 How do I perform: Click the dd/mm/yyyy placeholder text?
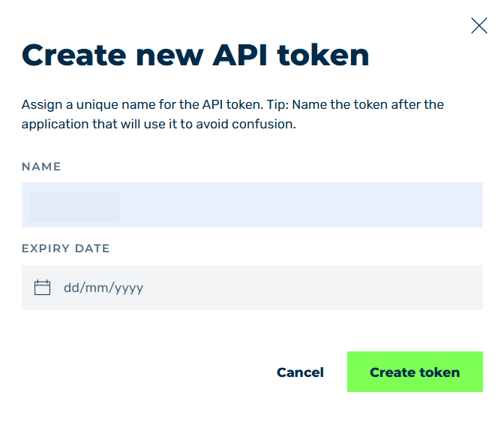tap(103, 288)
